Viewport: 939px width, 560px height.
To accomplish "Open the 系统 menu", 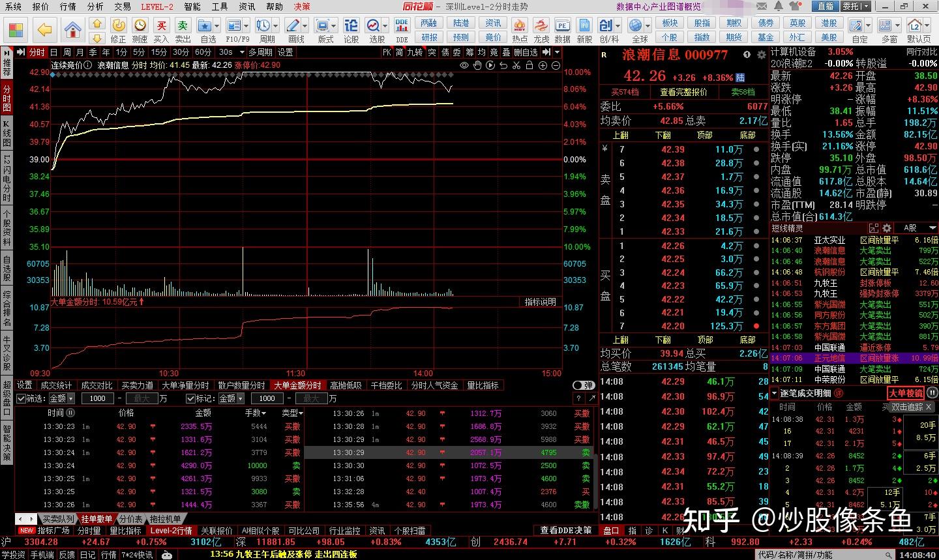I will [x=13, y=7].
